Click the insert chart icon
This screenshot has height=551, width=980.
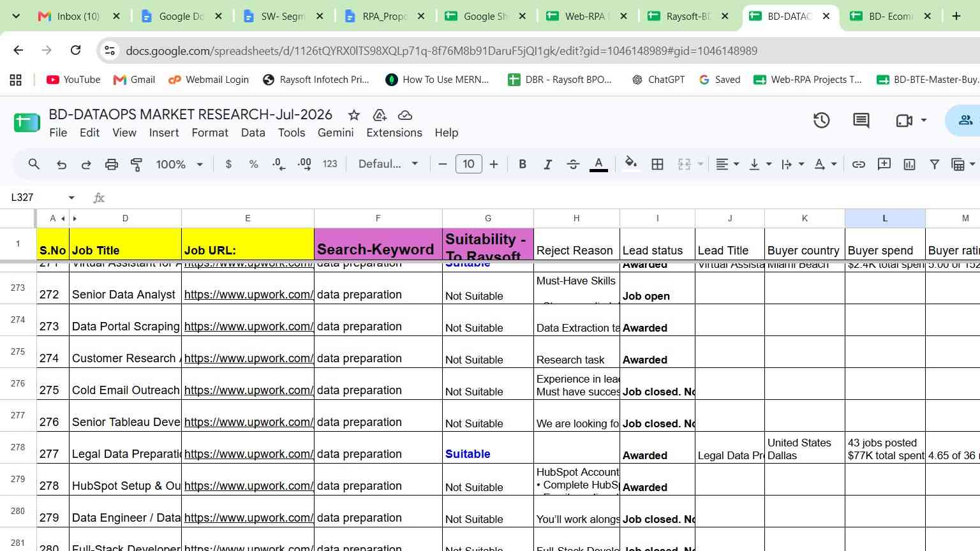point(909,165)
